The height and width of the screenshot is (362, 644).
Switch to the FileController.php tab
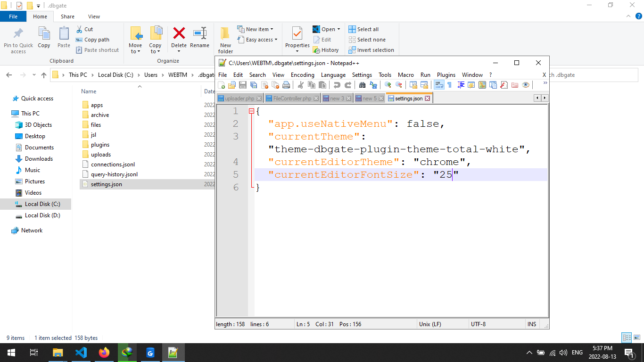pyautogui.click(x=292, y=99)
